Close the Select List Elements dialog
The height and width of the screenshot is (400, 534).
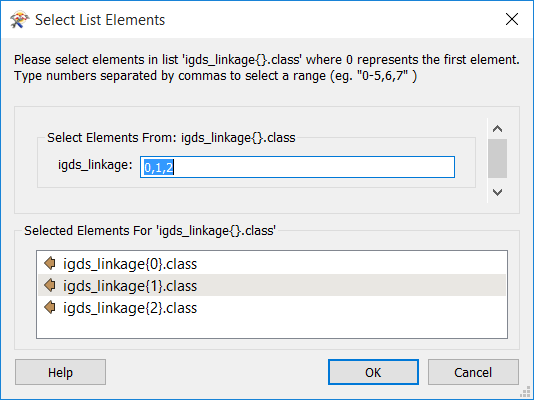512,19
